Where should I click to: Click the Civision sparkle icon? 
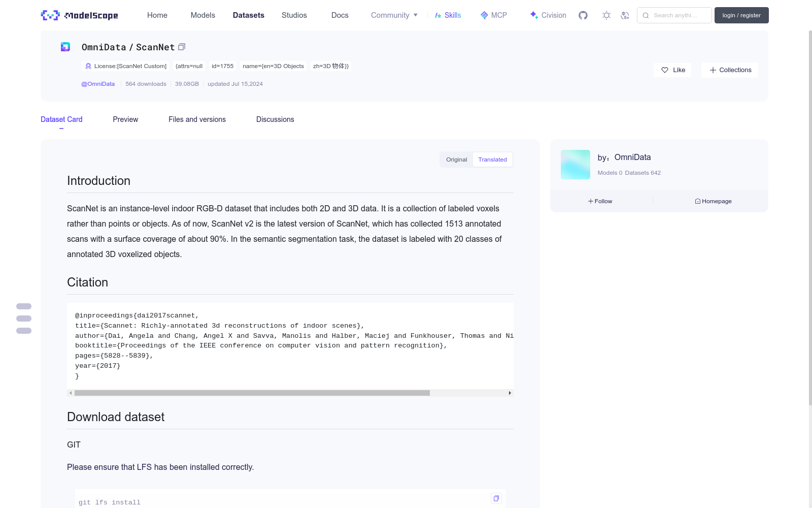click(534, 15)
